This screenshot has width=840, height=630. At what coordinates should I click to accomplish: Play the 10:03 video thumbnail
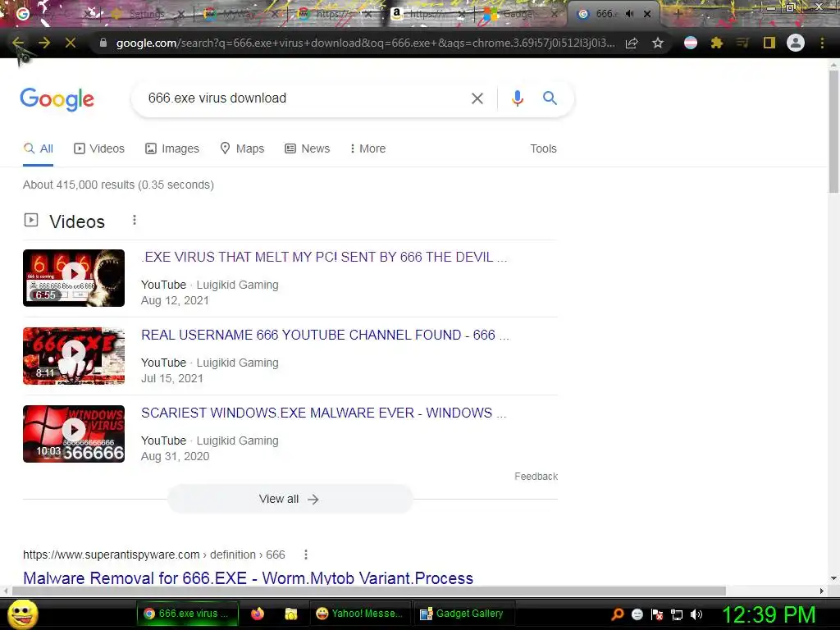pyautogui.click(x=74, y=434)
